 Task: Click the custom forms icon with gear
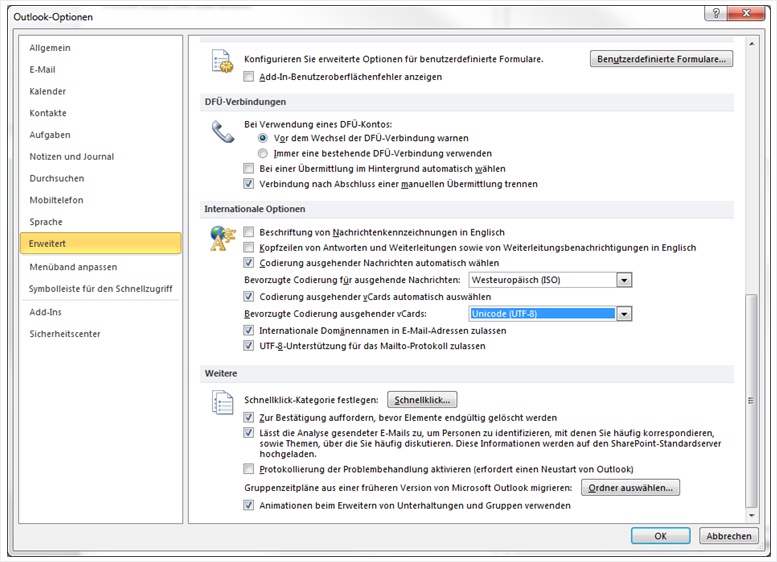click(x=222, y=61)
